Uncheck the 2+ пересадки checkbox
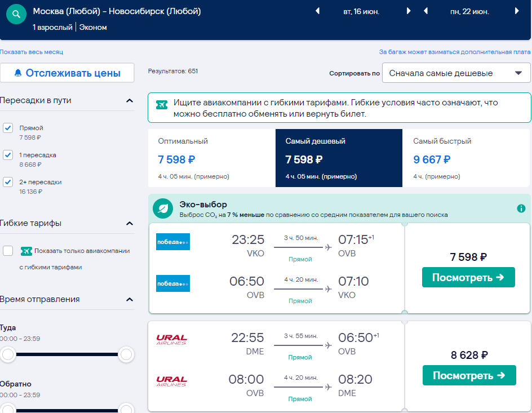This screenshot has height=413, width=532. pyautogui.click(x=8, y=182)
